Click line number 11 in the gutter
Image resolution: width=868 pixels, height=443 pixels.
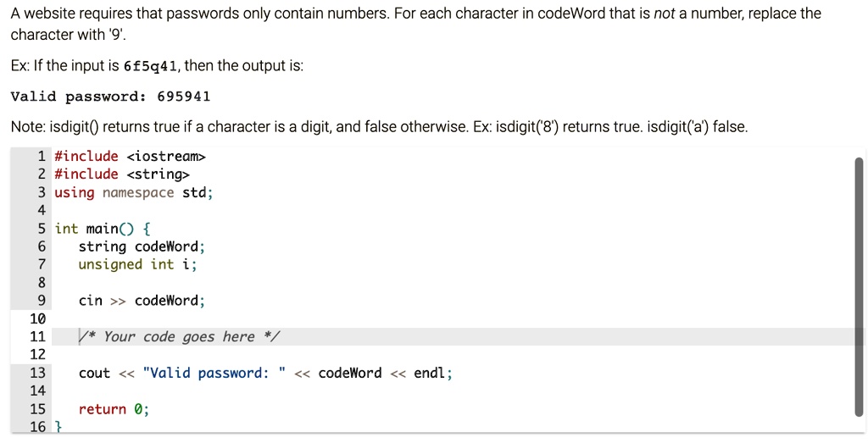37,337
